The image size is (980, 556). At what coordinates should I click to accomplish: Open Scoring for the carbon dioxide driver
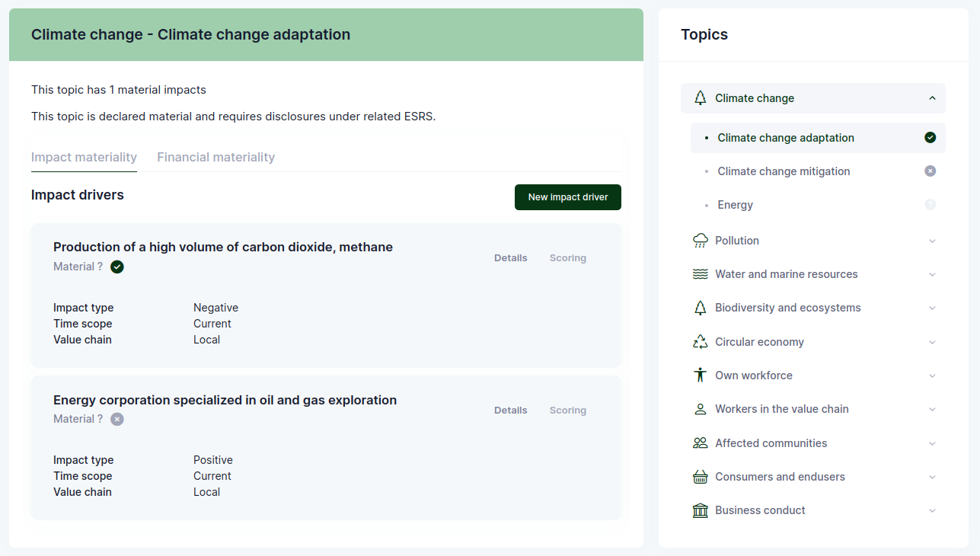pos(567,258)
